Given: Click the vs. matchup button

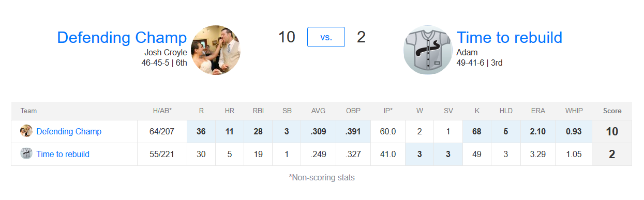Looking at the screenshot, I should click(x=326, y=37).
